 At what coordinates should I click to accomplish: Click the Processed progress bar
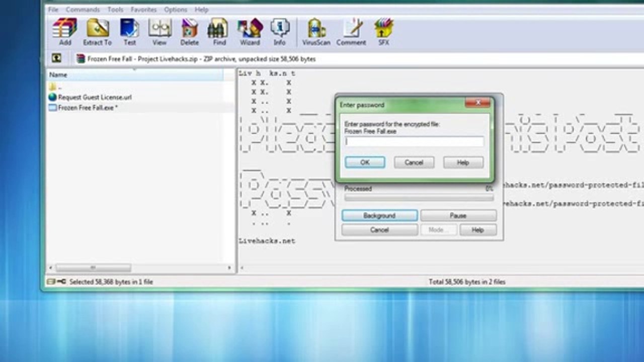pos(419,198)
